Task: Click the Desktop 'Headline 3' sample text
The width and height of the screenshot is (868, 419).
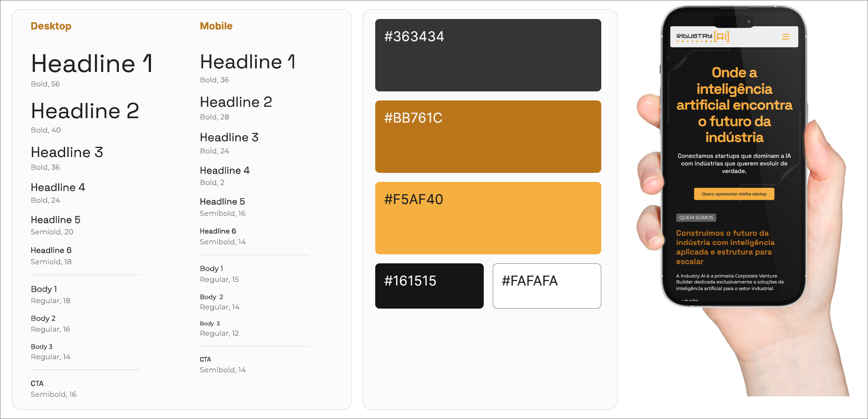Action: [x=67, y=152]
